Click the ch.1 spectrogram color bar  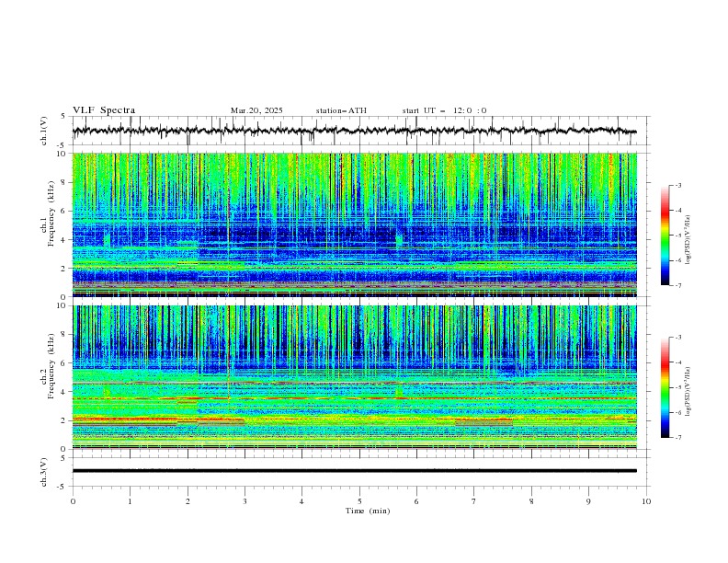pos(665,236)
